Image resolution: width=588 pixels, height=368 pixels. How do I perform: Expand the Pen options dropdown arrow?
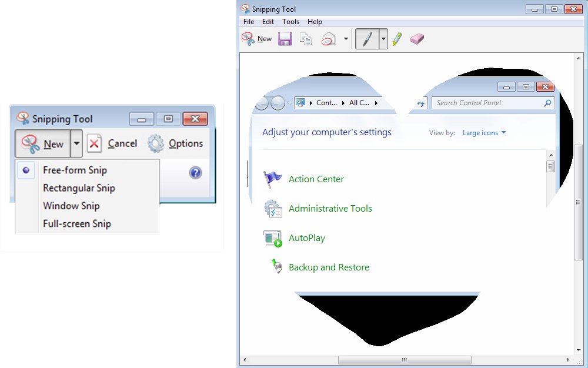click(x=383, y=39)
